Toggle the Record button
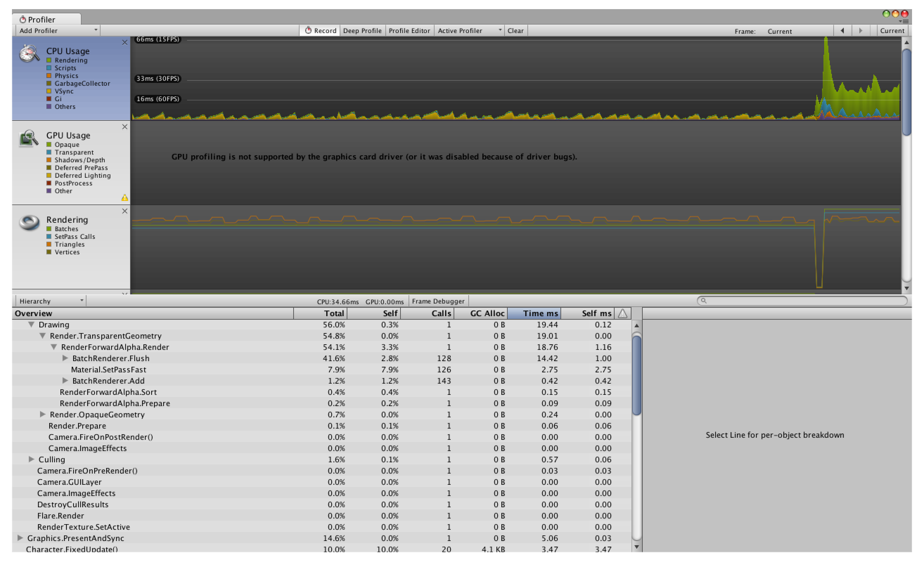 [320, 31]
